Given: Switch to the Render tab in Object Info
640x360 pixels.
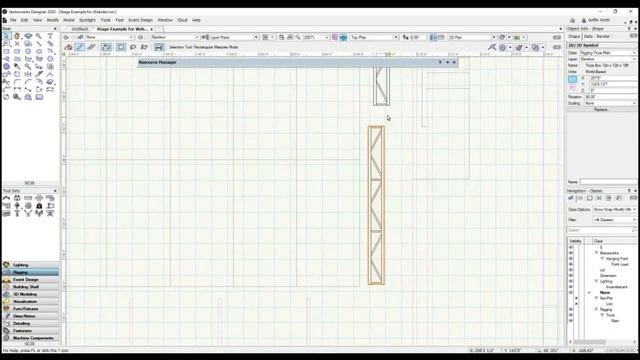Looking at the screenshot, I should click(x=603, y=37).
